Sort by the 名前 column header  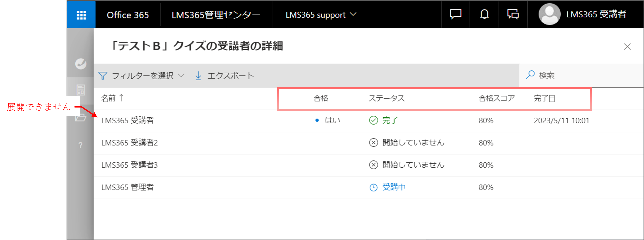pos(109,98)
